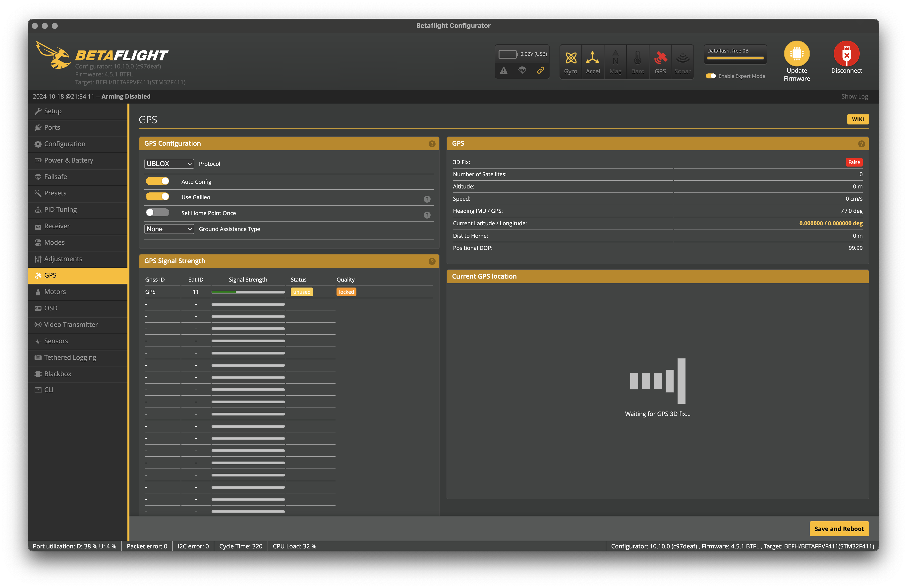Open the Configuration tab
907x588 pixels.
pos(78,144)
